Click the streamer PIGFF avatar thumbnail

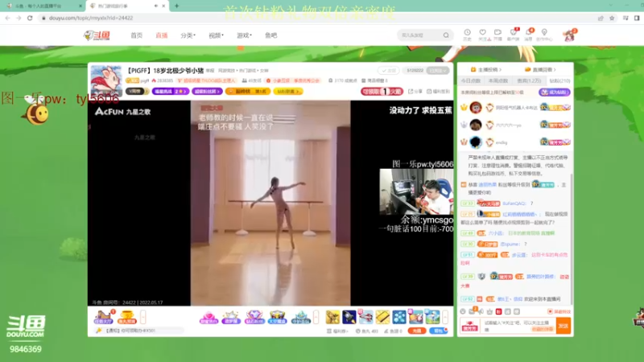[106, 80]
